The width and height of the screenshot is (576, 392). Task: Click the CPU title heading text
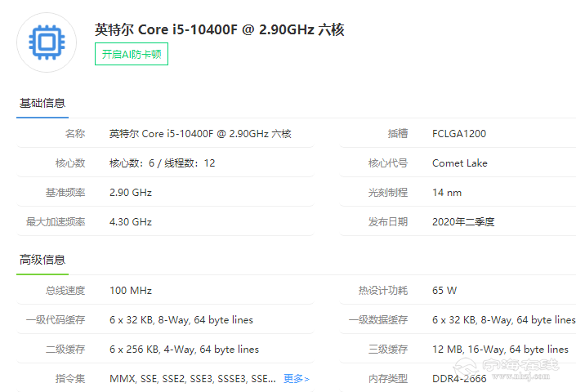pyautogui.click(x=219, y=30)
